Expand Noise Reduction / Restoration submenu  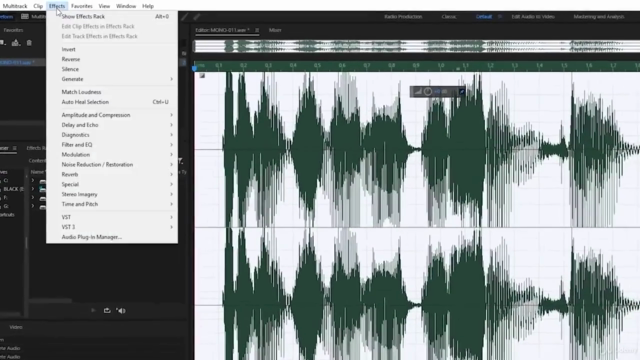(x=112, y=164)
